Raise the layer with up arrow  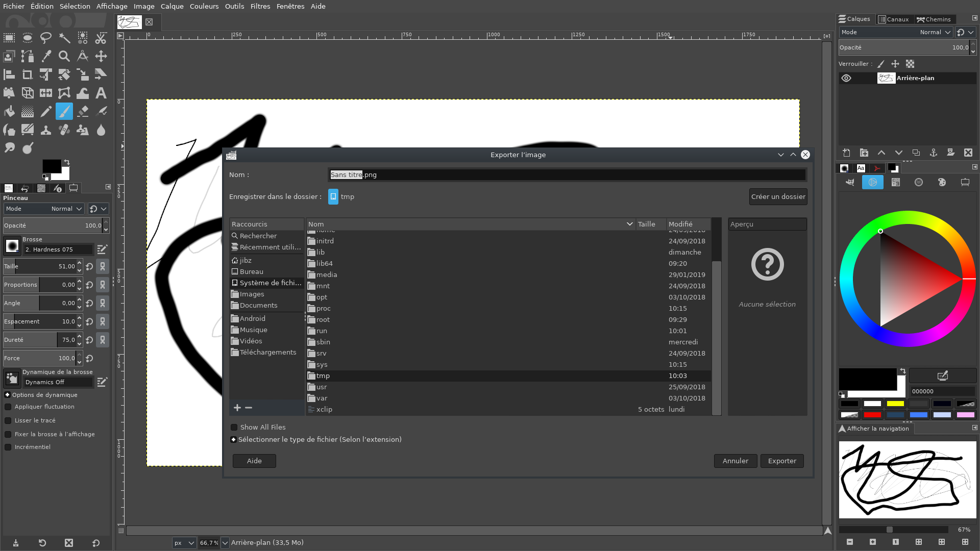tap(881, 153)
